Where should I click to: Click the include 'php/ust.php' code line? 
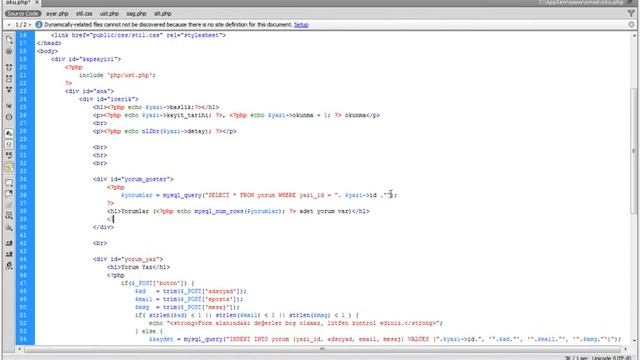[x=117, y=75]
